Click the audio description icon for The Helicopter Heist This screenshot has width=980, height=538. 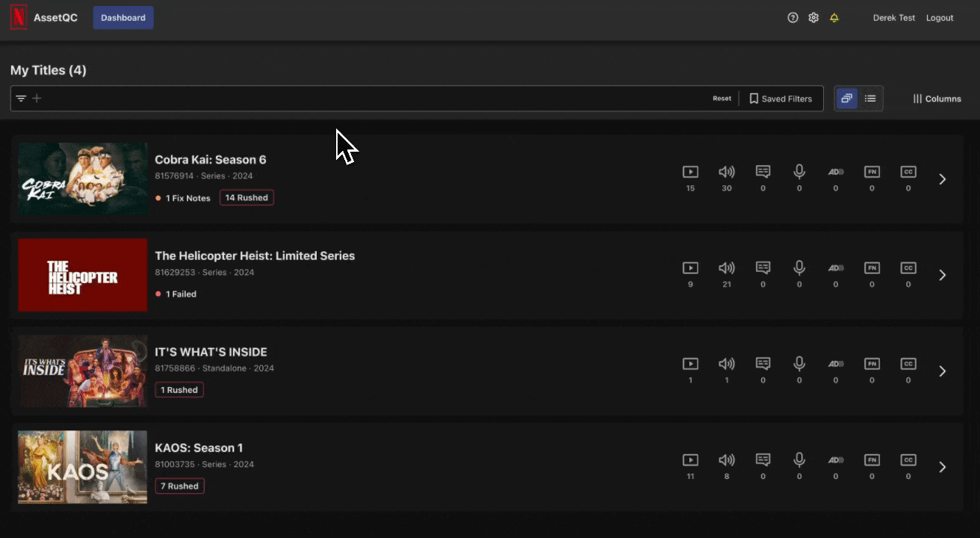[836, 268]
